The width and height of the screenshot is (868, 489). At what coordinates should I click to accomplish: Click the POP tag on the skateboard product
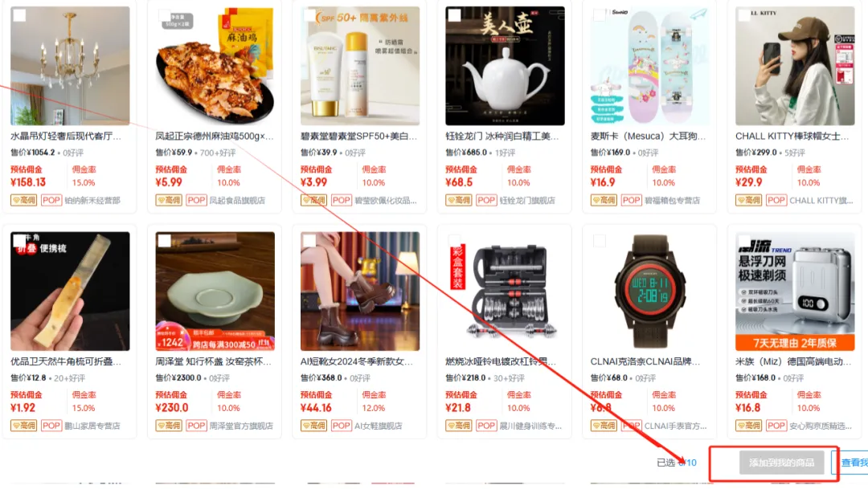(x=631, y=200)
